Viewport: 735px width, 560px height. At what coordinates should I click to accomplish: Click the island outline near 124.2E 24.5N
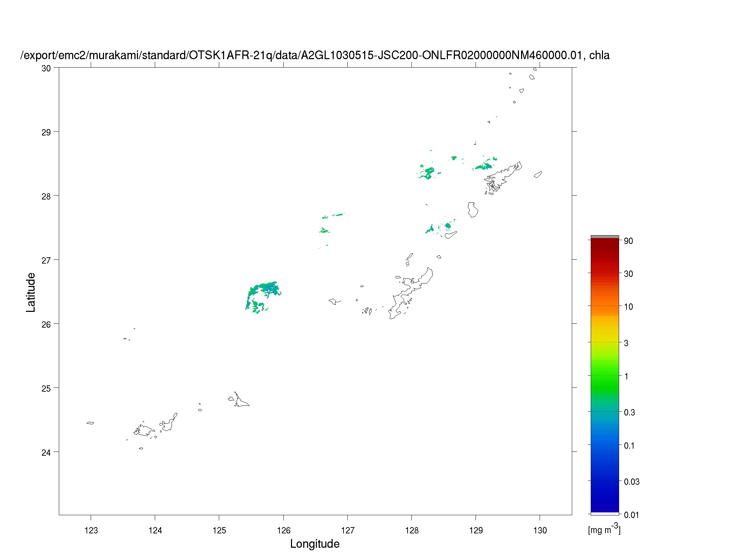169,422
